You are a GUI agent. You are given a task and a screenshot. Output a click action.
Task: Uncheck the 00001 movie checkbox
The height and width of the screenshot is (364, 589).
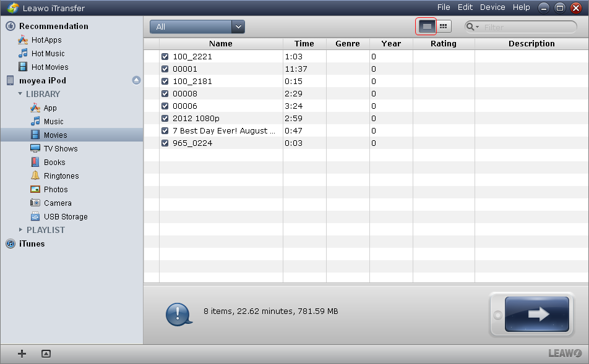click(165, 69)
